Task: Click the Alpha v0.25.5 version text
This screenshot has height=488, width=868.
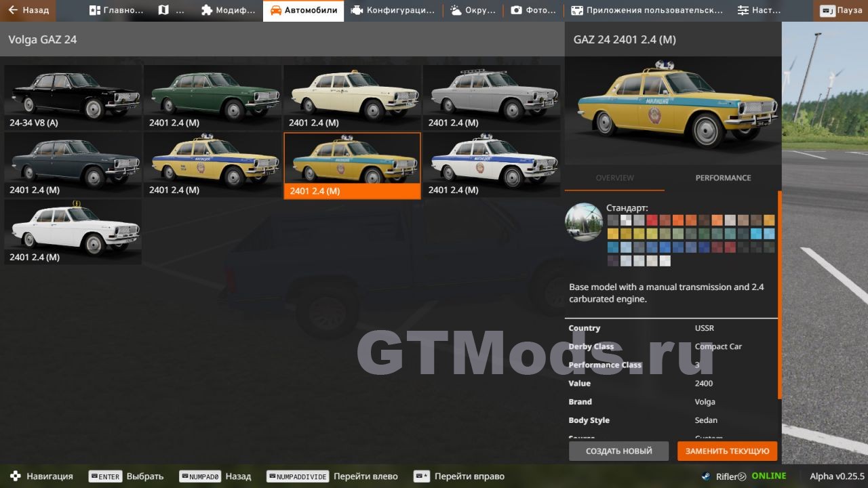Action: [837, 476]
